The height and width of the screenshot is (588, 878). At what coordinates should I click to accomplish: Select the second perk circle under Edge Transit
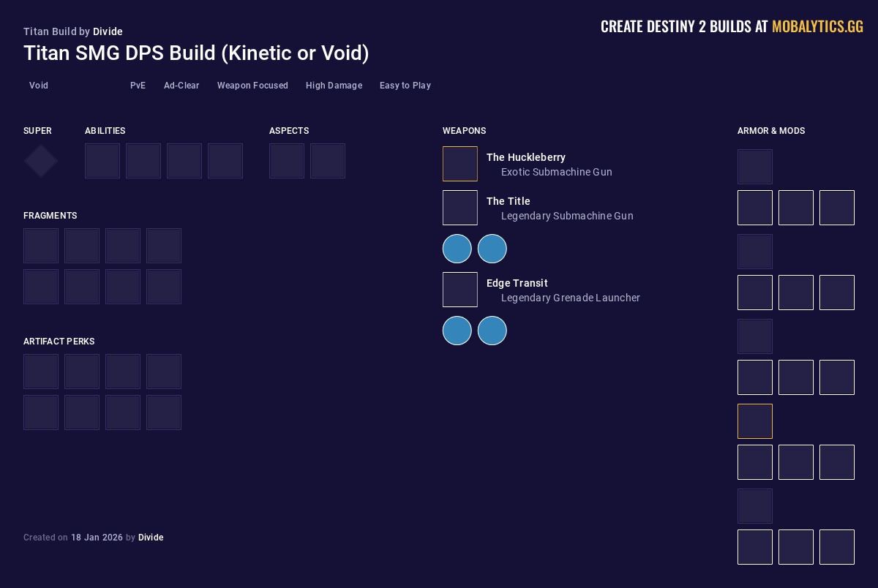(x=492, y=331)
